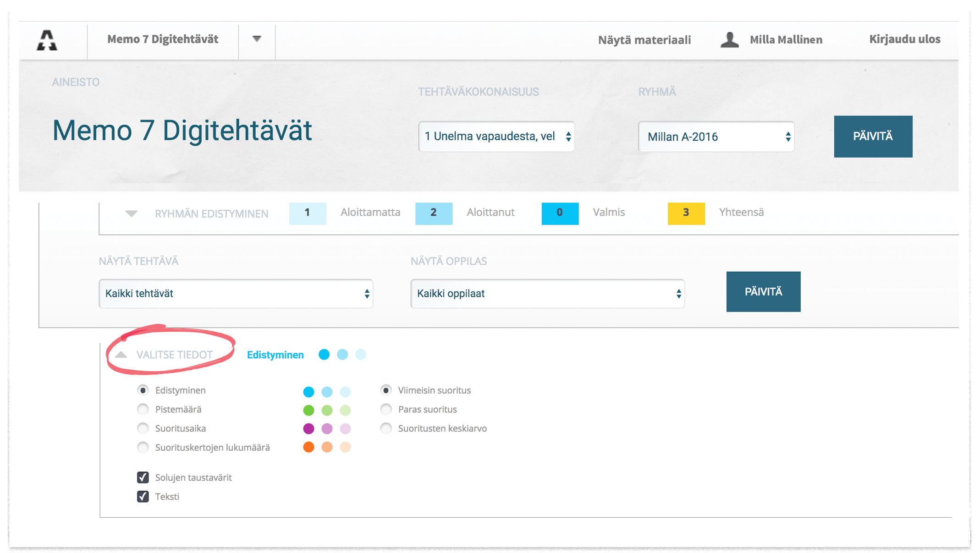Click Kirjaudu ulos to log out

(x=904, y=39)
